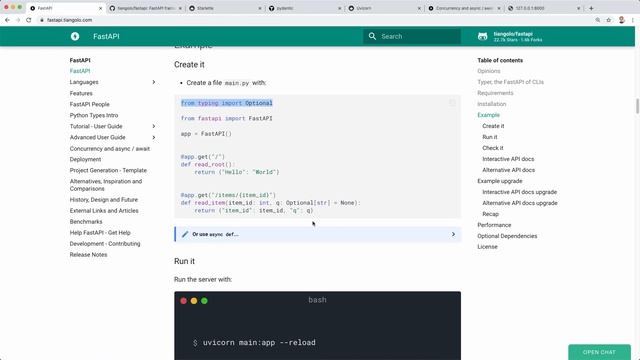Open External Links and Articles link
Screen dimensions: 640x360
pos(104,211)
